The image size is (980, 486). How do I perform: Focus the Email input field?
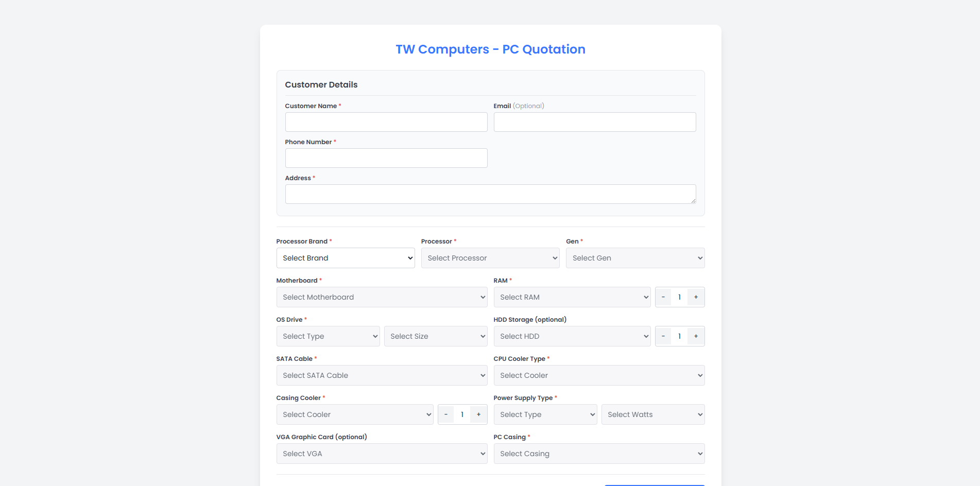[x=595, y=122]
